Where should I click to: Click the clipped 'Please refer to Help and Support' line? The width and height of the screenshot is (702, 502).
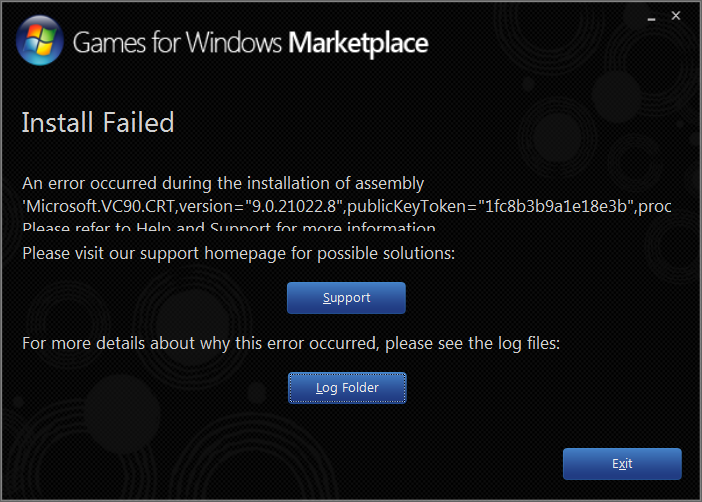point(229,226)
